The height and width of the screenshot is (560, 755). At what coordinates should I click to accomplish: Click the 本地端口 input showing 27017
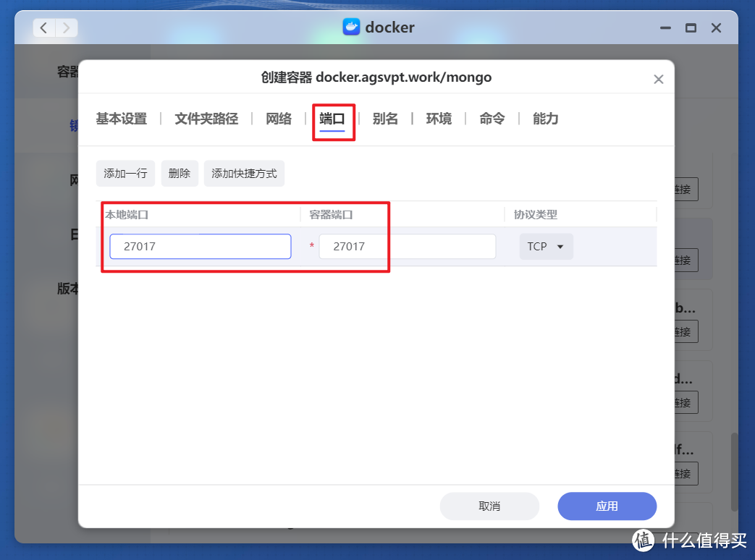click(200, 246)
